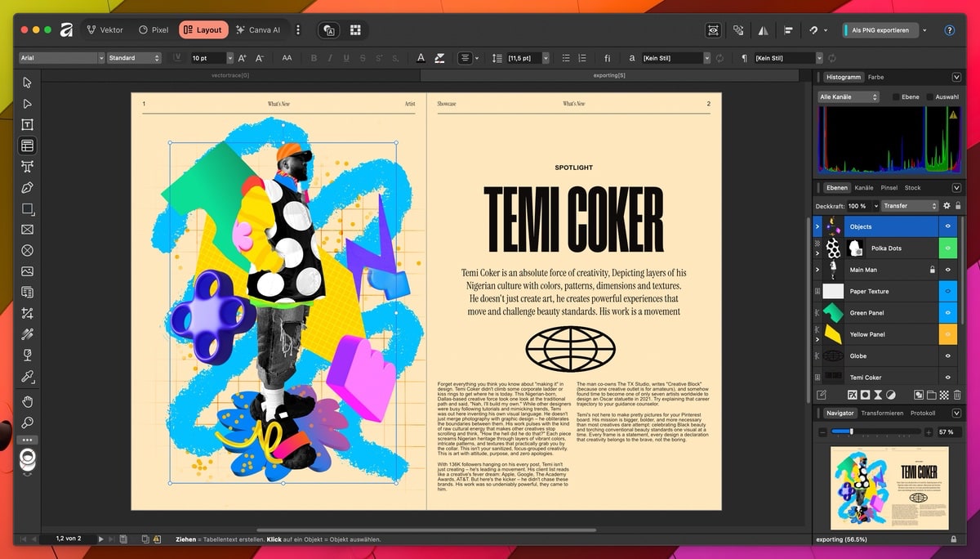The width and height of the screenshot is (980, 559).
Task: Enable the Ebene checkbox in Histogramm
Action: [896, 97]
